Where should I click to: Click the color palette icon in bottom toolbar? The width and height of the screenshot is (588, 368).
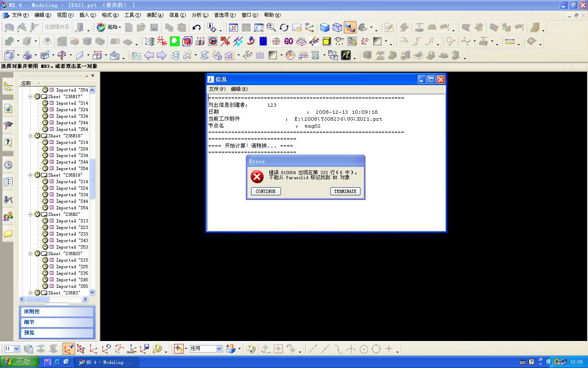coord(251,349)
